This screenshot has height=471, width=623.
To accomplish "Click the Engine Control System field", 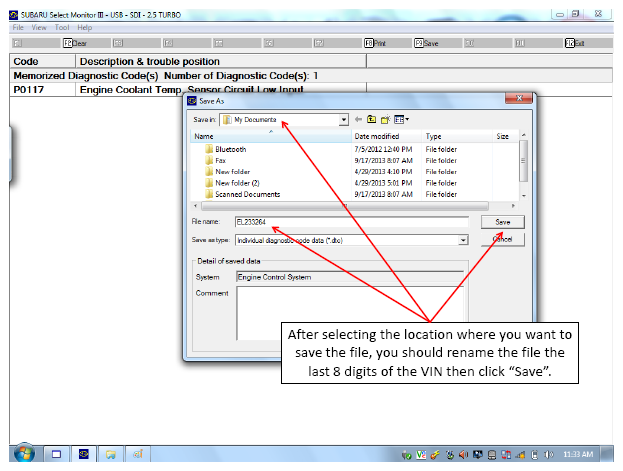I will click(x=350, y=277).
